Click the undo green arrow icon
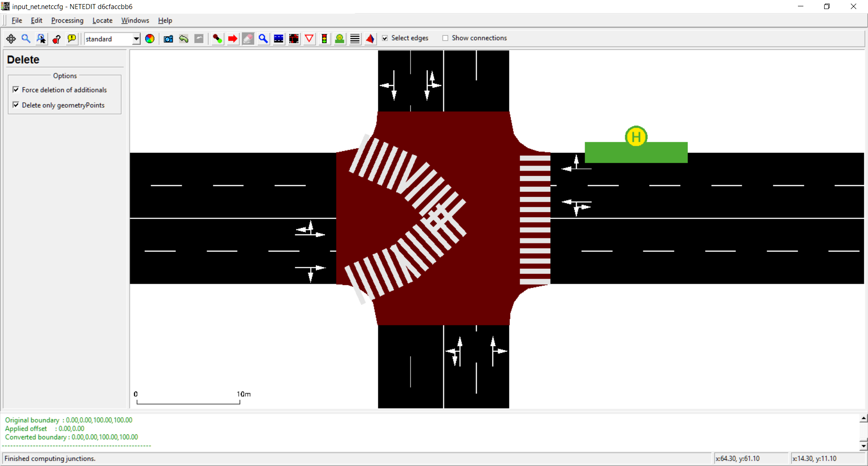This screenshot has height=466, width=868. 184,39
